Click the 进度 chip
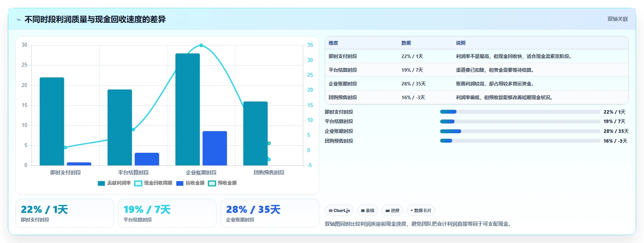The width and height of the screenshot is (644, 243). point(392,210)
